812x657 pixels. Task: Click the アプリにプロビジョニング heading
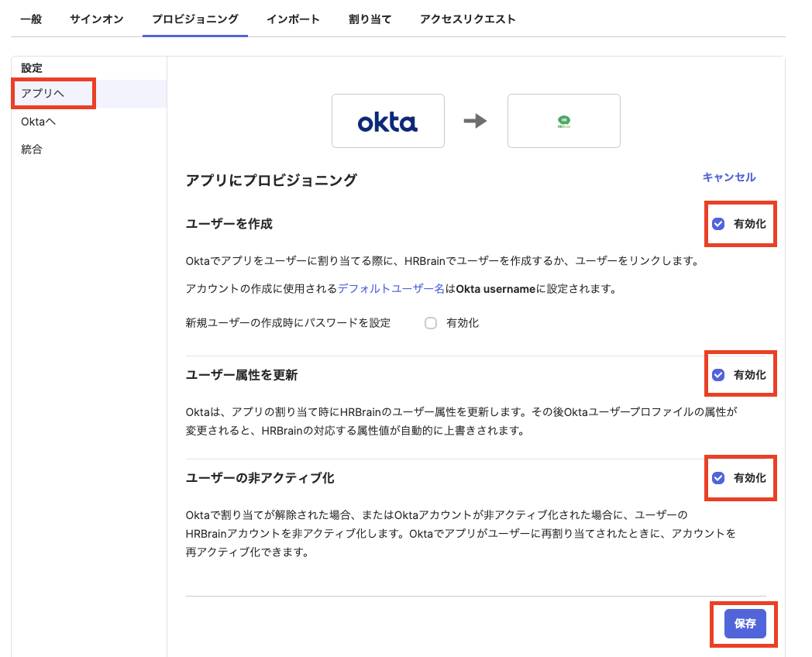(x=271, y=181)
